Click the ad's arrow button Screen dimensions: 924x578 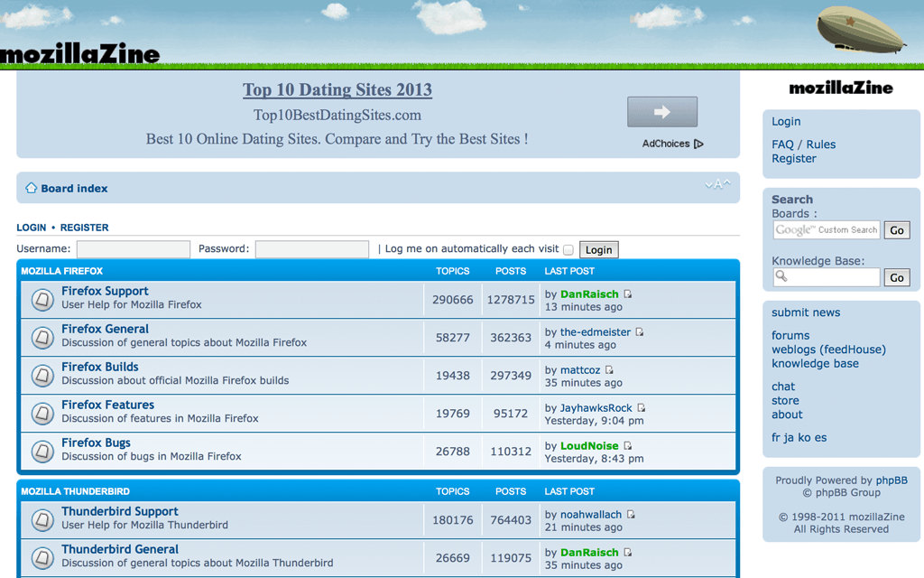pyautogui.click(x=662, y=112)
